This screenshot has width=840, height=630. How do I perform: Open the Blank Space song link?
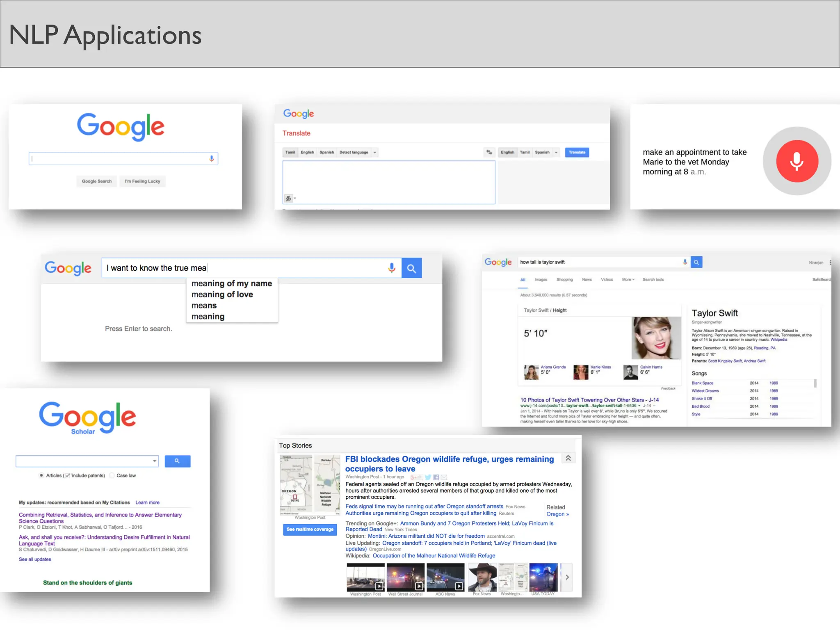702,383
